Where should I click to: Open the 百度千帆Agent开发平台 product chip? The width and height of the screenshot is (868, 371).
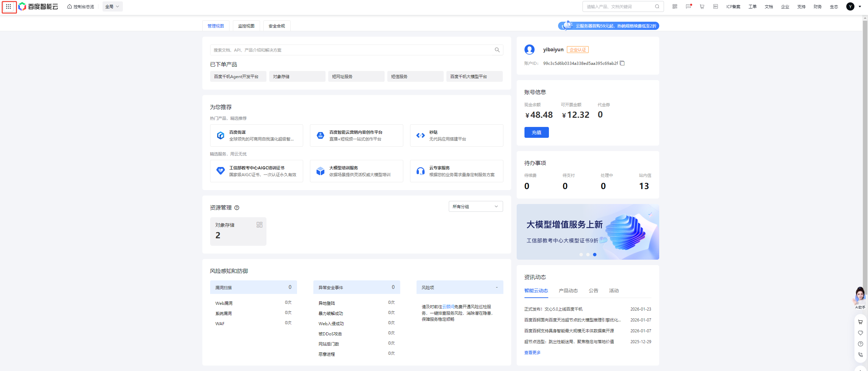coord(238,77)
